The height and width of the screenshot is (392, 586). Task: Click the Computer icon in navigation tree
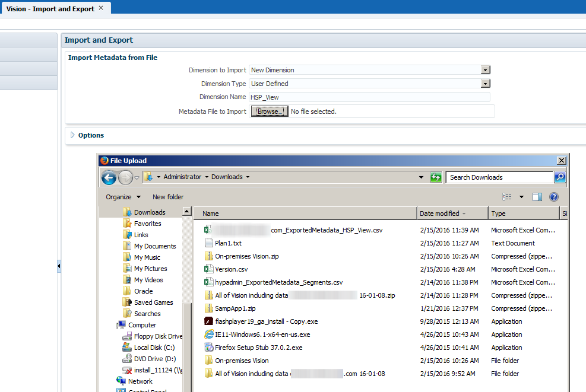click(x=121, y=325)
